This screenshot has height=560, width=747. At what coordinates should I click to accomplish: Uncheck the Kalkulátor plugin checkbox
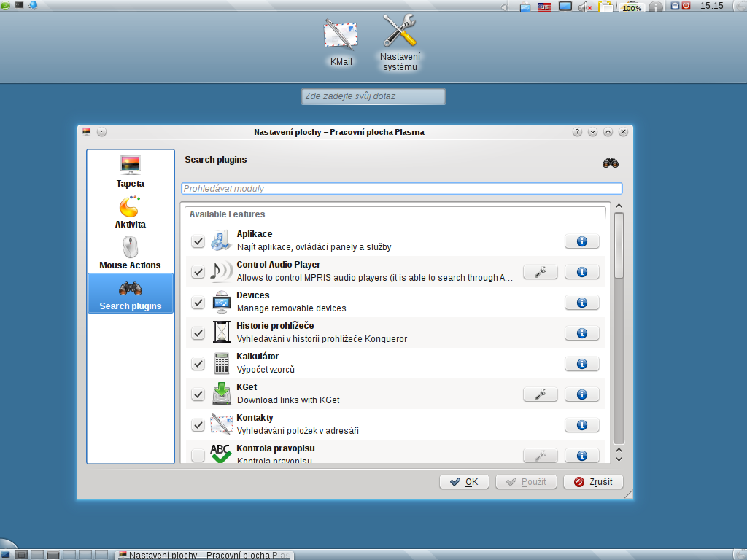click(198, 364)
